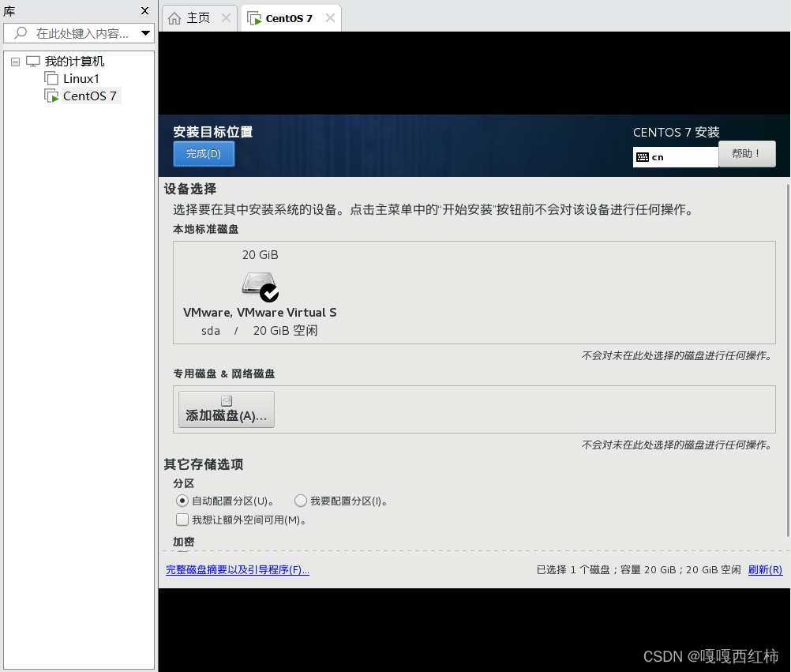Enable 我想让额外空间可用(M) checkbox
The image size is (791, 672).
[182, 520]
